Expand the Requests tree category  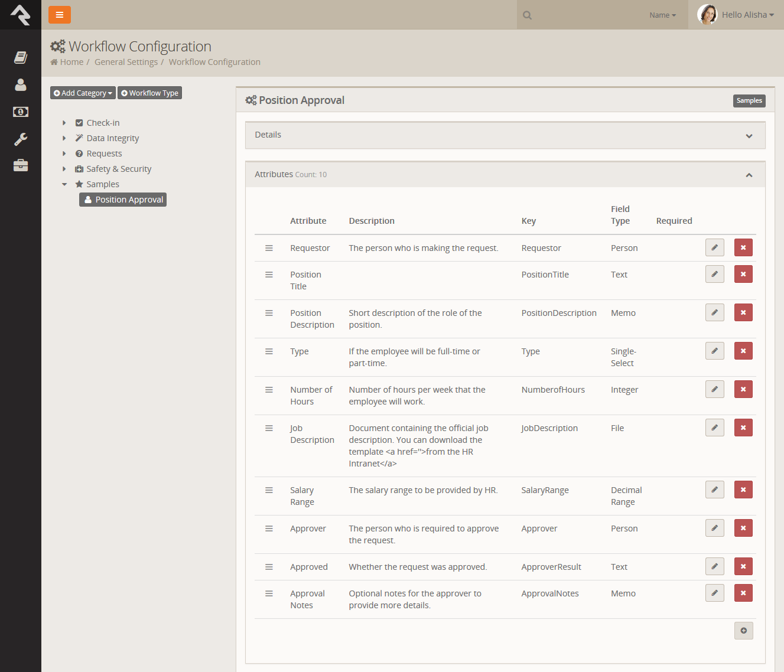64,154
